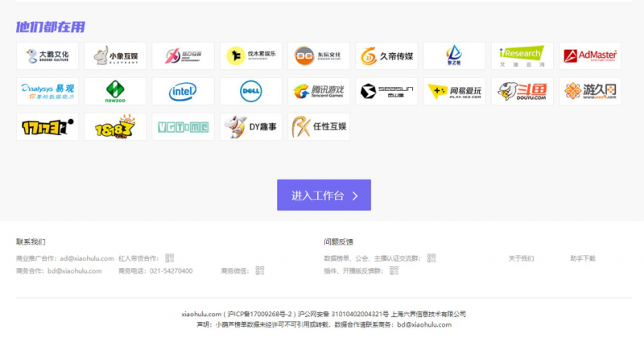Show QR code for 红人带货合作
644x342 pixels.
pos(169,258)
